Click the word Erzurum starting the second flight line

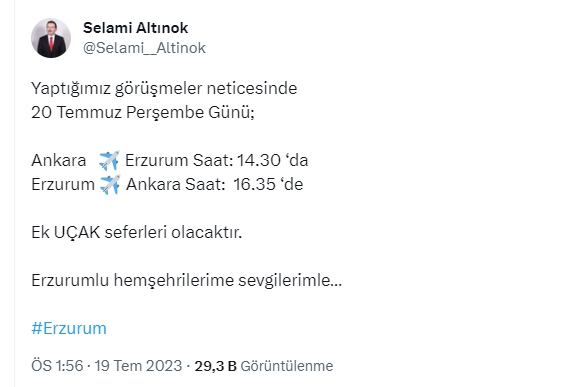[63, 184]
